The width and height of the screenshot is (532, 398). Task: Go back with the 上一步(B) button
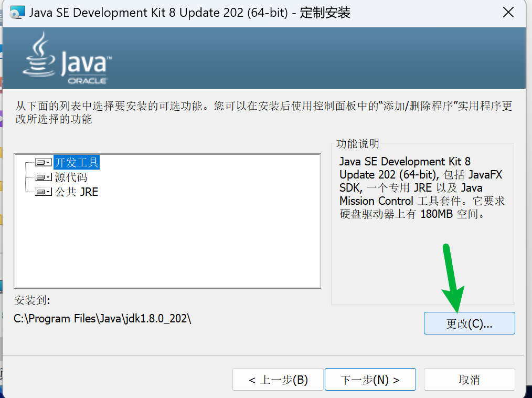tap(278, 380)
